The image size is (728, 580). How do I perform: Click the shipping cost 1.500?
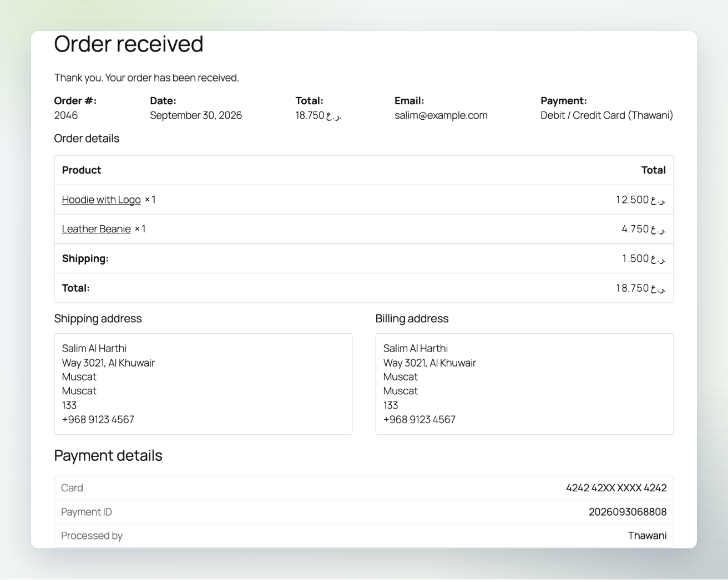tap(643, 258)
